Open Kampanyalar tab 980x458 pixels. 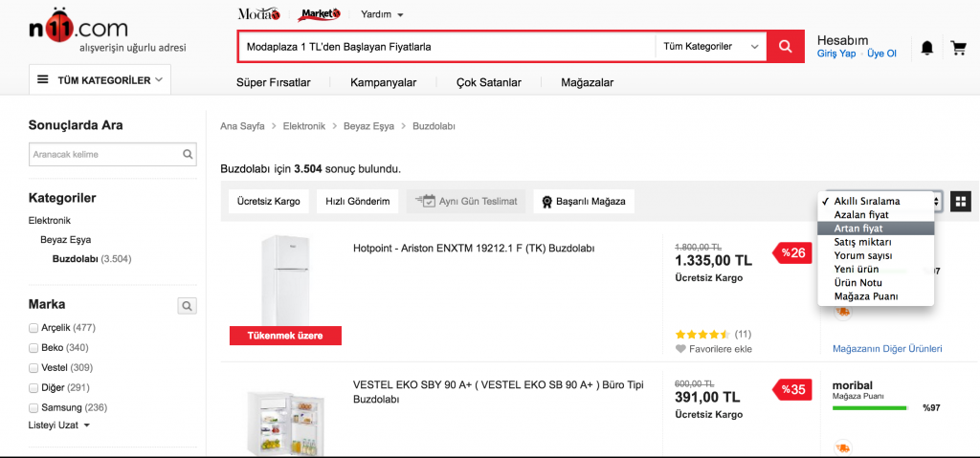point(383,82)
